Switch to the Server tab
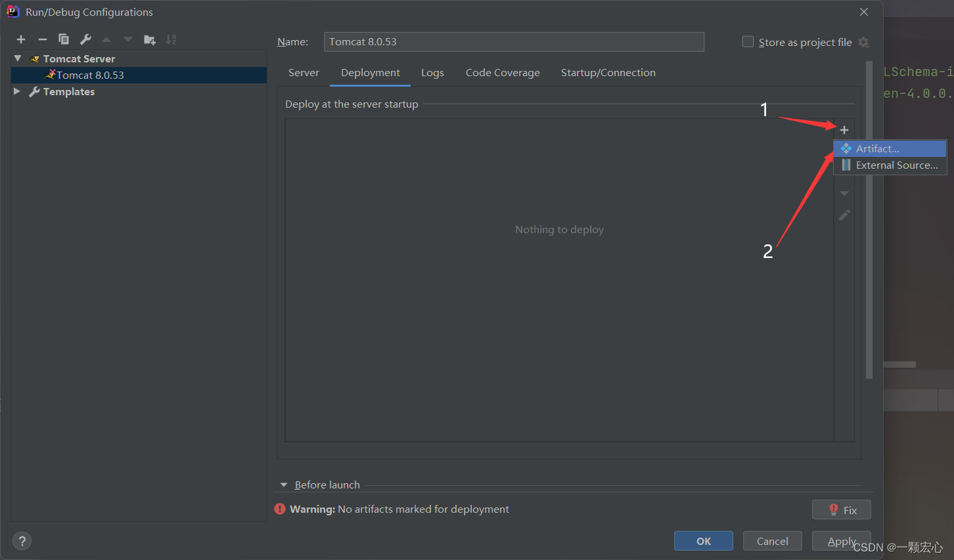This screenshot has width=954, height=560. 304,72
